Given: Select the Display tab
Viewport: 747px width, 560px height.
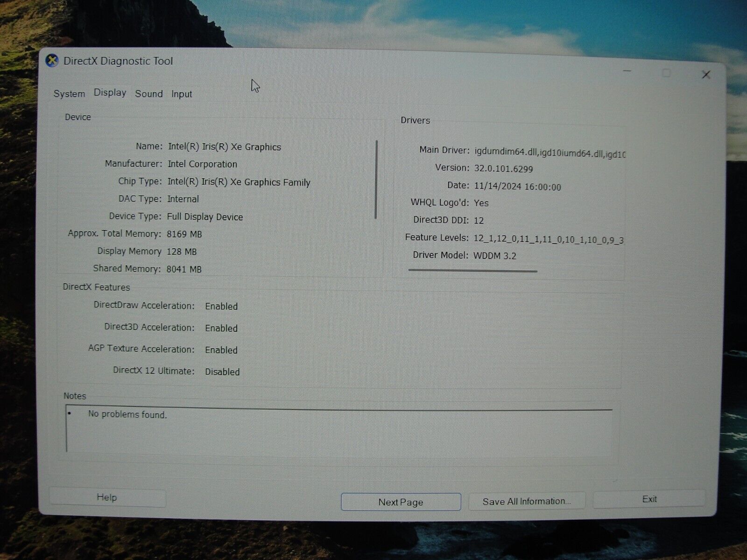Looking at the screenshot, I should tap(110, 93).
